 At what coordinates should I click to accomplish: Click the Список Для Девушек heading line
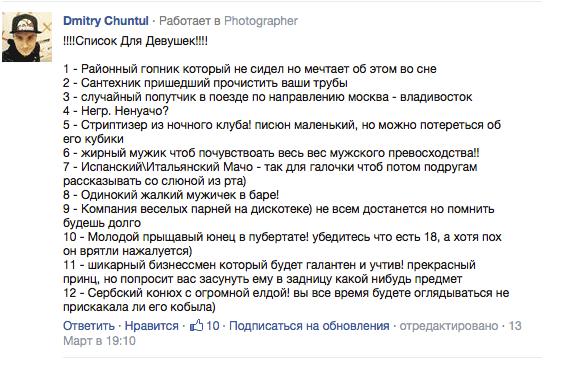(x=135, y=41)
